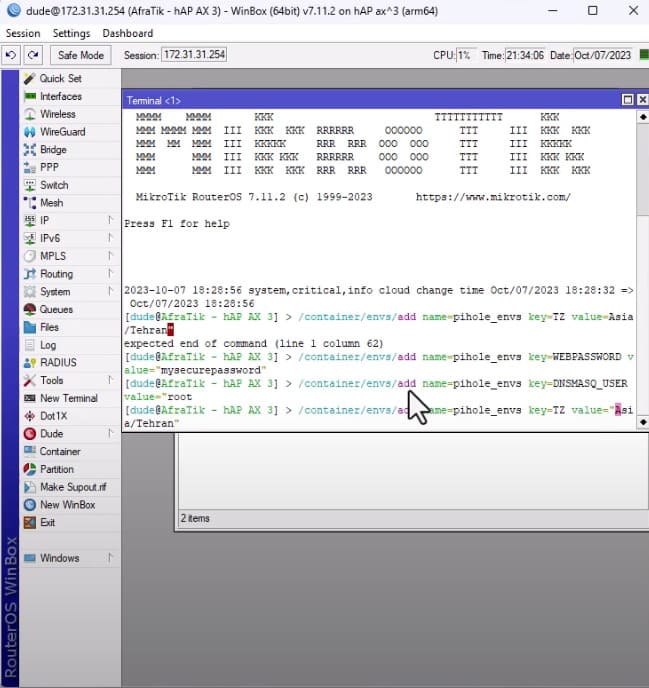The height and width of the screenshot is (688, 649).
Task: Open the Dot1X icon
Action: point(29,416)
